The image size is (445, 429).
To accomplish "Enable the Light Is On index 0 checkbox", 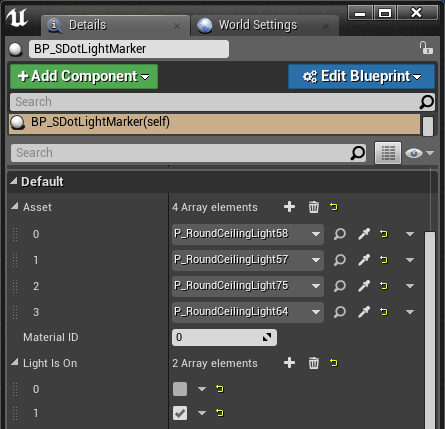I will point(180,389).
